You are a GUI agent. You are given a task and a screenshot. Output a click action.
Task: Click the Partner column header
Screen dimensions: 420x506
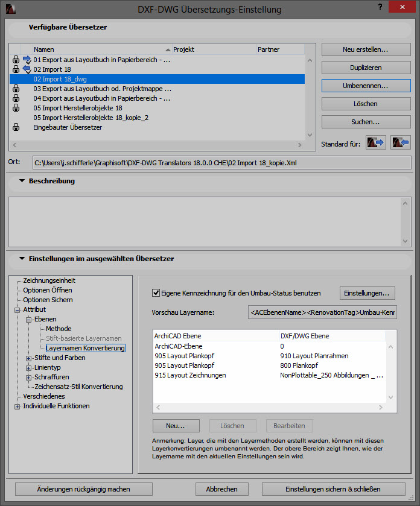(x=280, y=49)
